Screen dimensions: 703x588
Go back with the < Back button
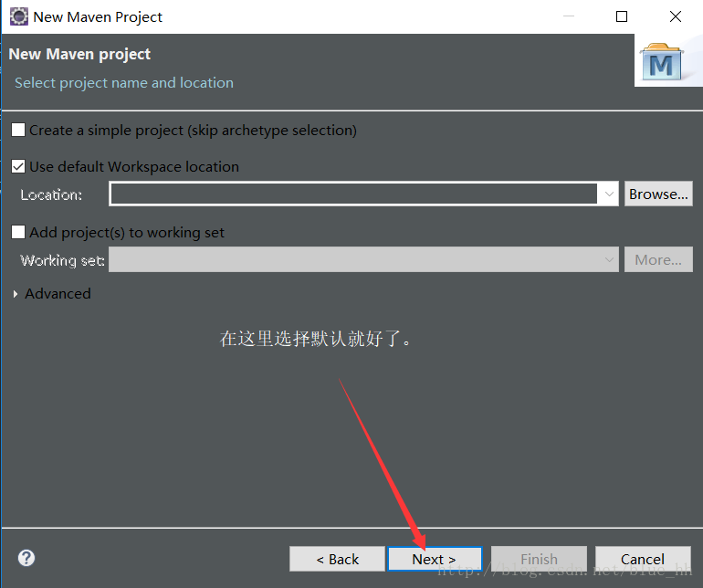(x=337, y=559)
